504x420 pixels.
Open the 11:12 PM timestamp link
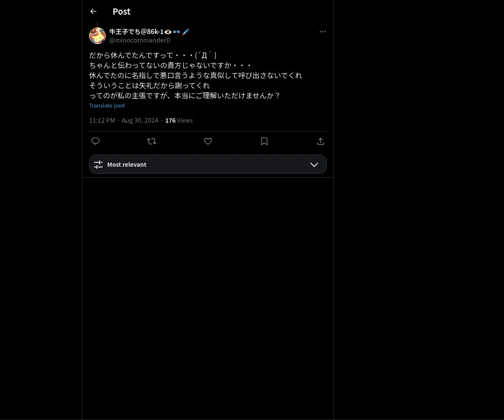click(102, 120)
